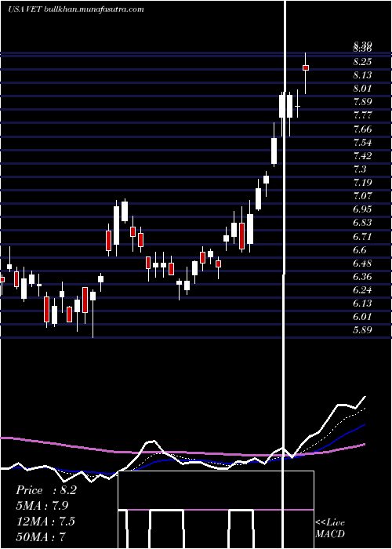Select the '12MA : 7.5' value
392x549 pixels.
point(45,522)
